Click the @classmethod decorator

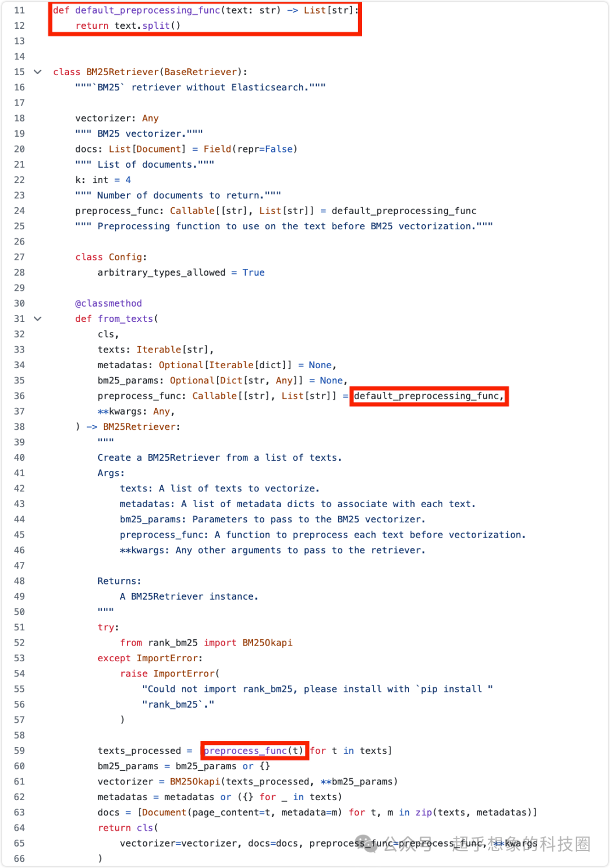tap(108, 303)
